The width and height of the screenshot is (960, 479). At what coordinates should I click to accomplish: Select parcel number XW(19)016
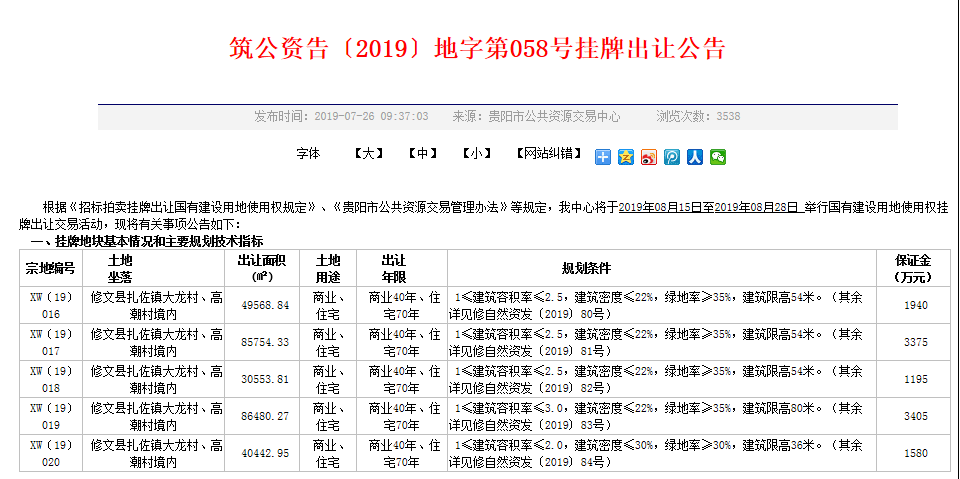point(51,305)
